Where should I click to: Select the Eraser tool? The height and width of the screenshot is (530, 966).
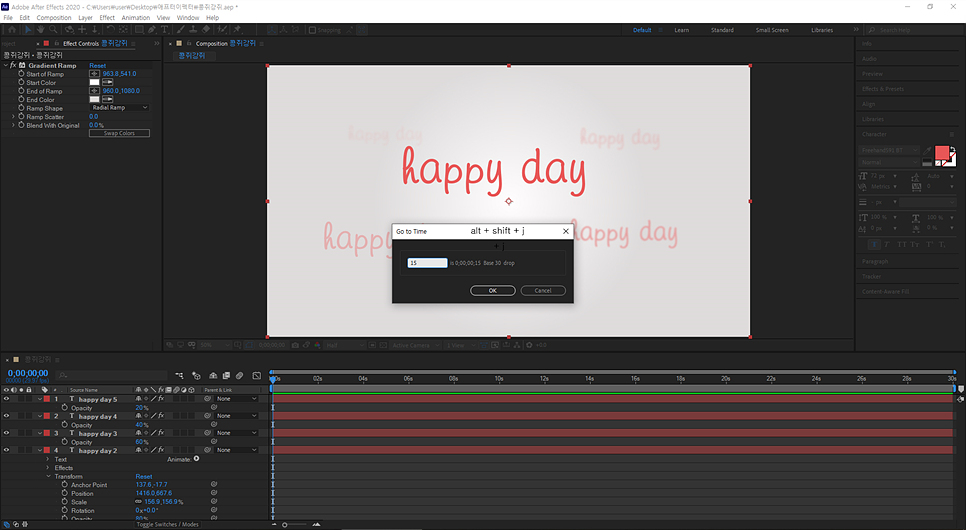pos(206,30)
